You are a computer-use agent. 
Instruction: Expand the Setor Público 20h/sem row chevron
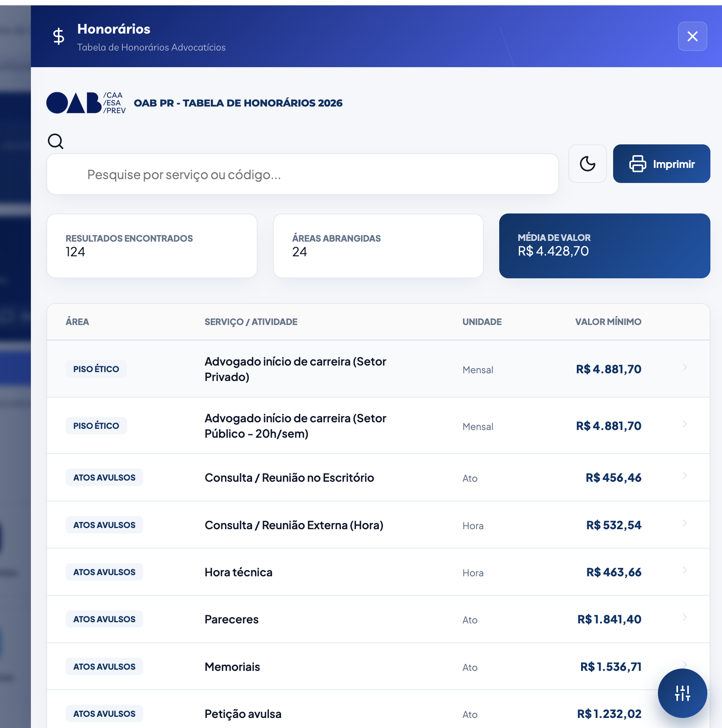tap(685, 424)
